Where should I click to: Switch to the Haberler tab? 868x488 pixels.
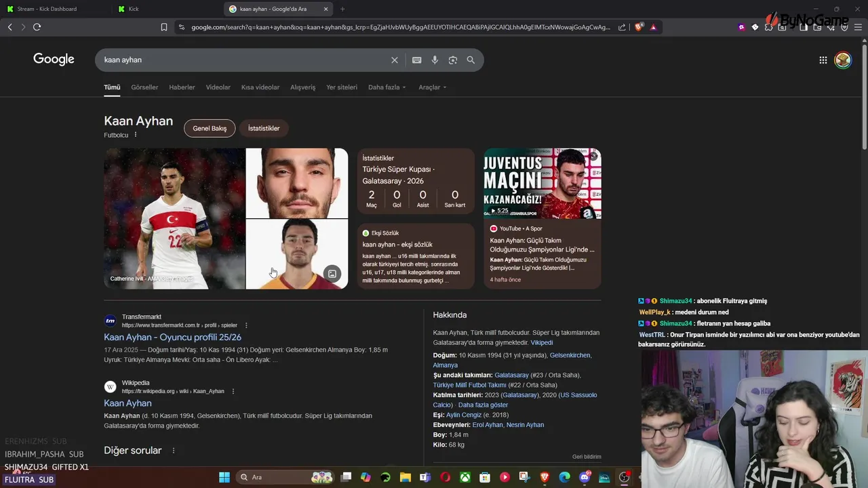(182, 87)
